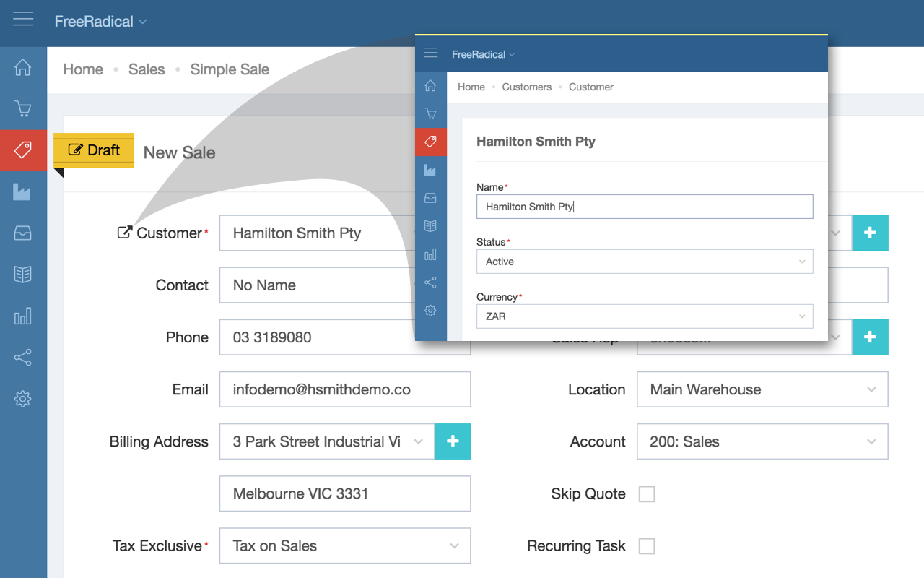Go to Customers breadcrumb in popup
The image size is (924, 578).
[x=527, y=87]
